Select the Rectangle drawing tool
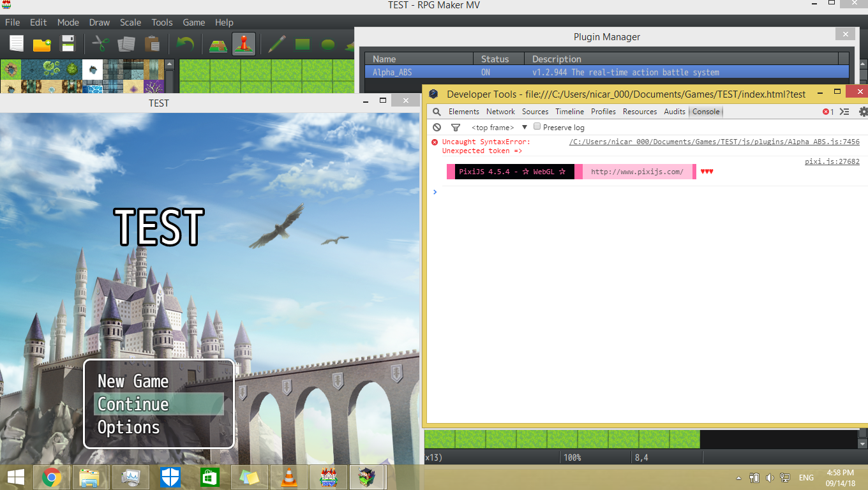 pyautogui.click(x=303, y=44)
